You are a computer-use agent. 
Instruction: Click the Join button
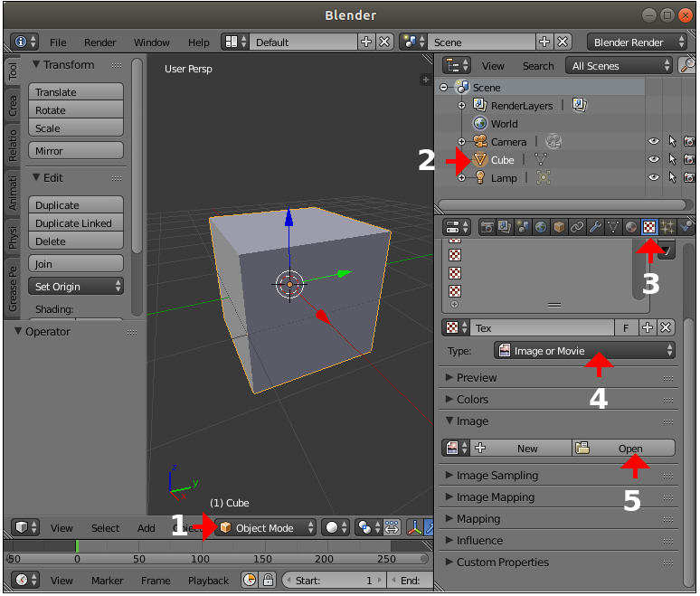click(x=76, y=263)
